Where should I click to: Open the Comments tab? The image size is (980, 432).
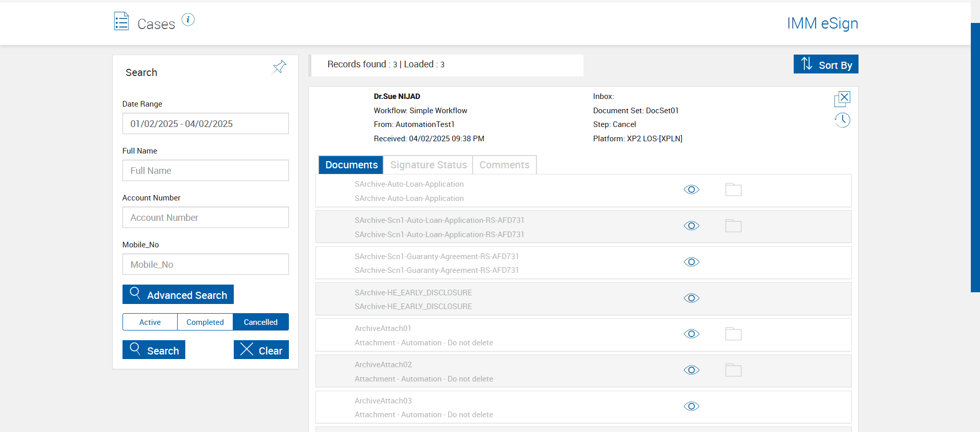coord(504,165)
